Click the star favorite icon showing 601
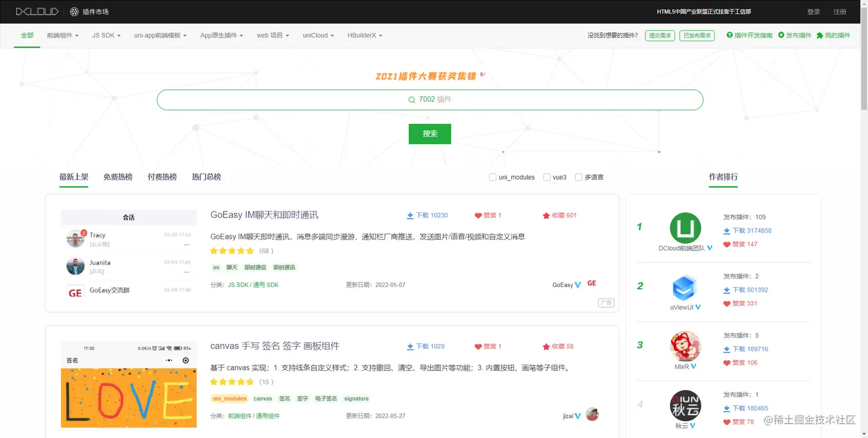Viewport: 868px width, 438px height. tap(546, 216)
